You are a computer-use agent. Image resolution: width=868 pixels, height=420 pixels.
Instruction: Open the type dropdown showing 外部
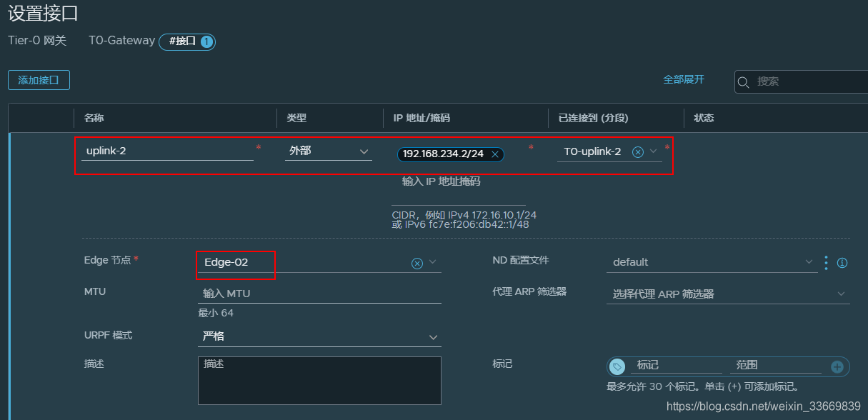tap(329, 151)
